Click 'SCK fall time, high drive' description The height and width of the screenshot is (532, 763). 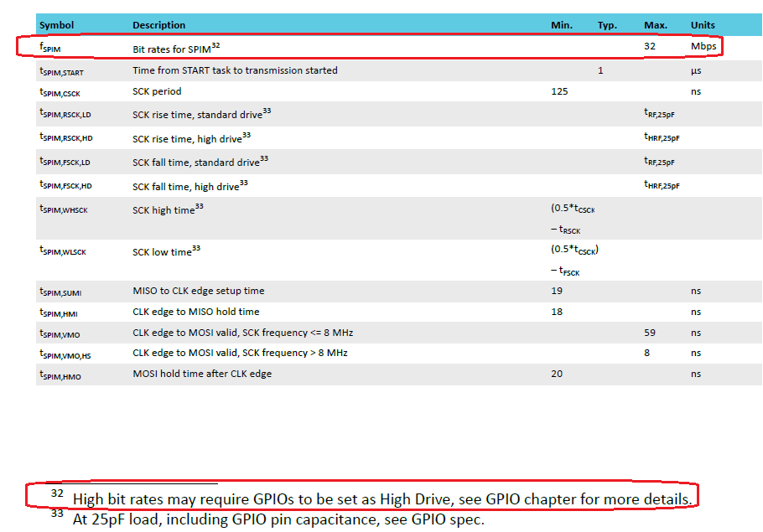click(x=185, y=185)
